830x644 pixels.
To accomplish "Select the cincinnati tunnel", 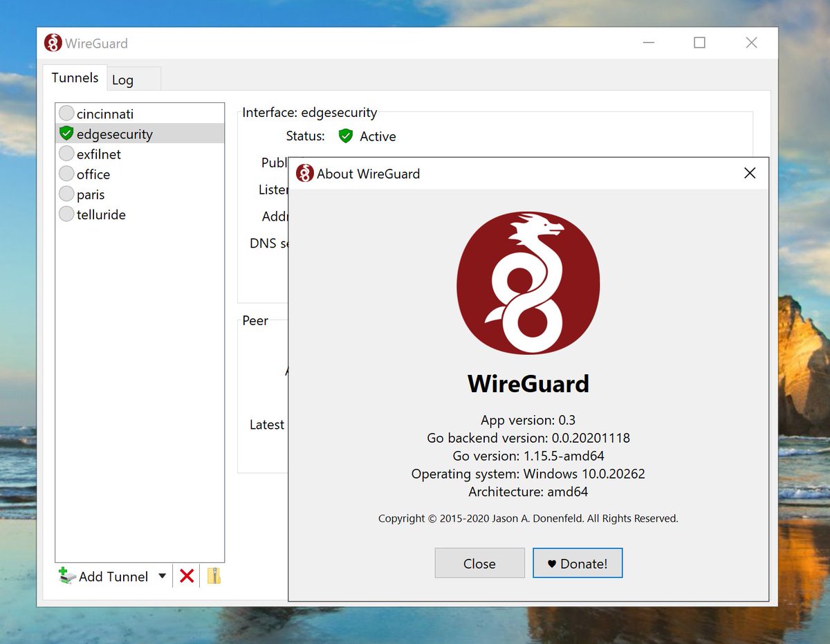I will click(x=140, y=113).
